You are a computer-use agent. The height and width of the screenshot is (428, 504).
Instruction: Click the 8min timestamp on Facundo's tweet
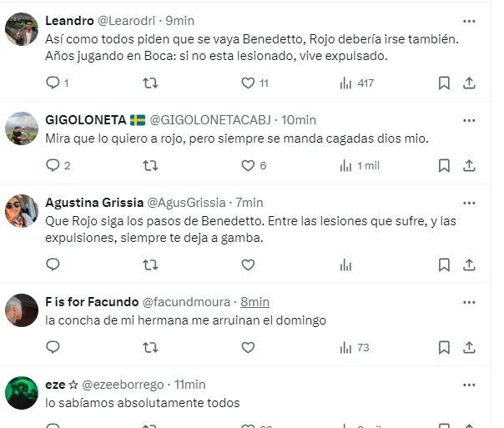[x=255, y=302]
